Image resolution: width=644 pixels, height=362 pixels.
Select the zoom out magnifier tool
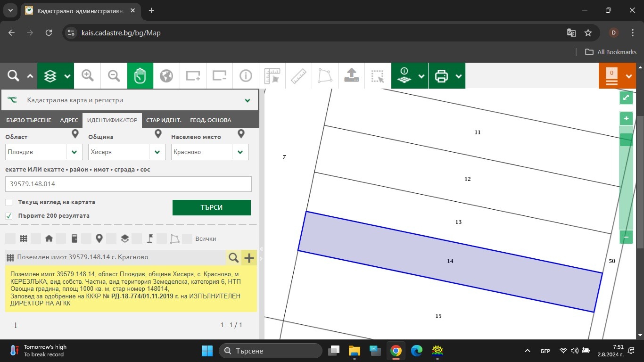114,75
